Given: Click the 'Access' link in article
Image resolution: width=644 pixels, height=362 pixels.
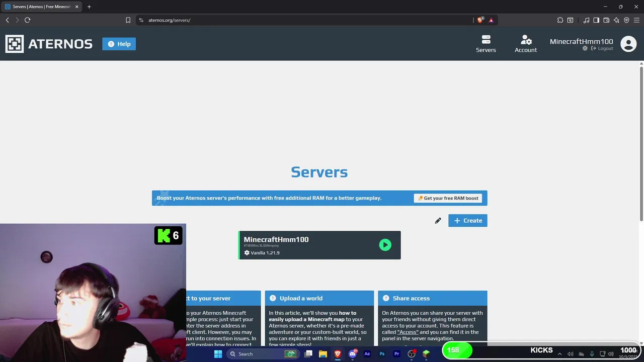Looking at the screenshot, I should (408, 332).
